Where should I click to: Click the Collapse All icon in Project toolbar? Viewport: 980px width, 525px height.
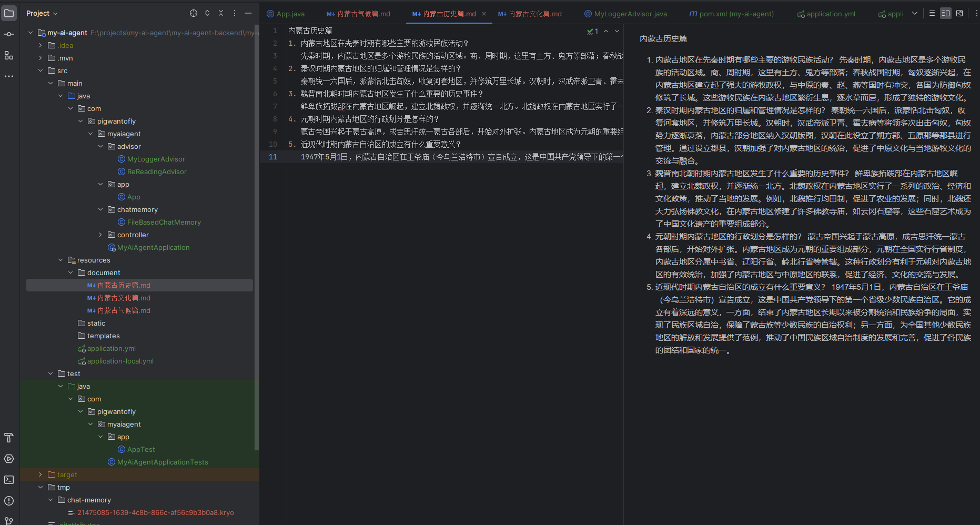(x=220, y=13)
